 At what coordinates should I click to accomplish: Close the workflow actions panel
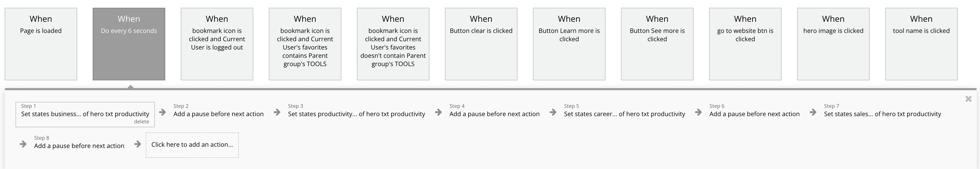coord(968,99)
